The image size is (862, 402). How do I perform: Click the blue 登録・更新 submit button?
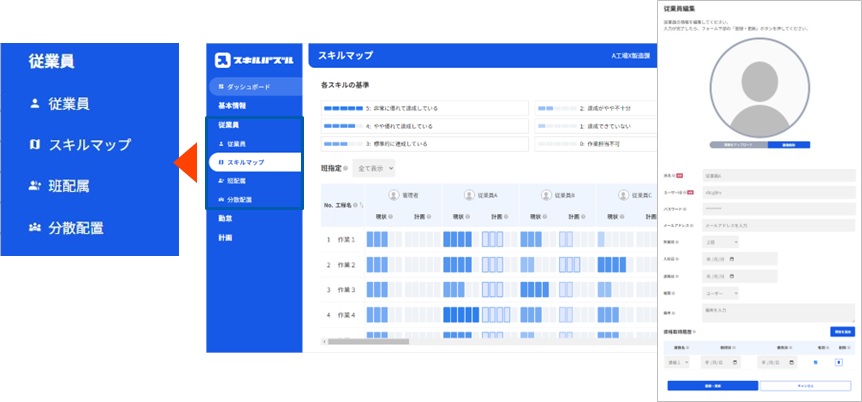(712, 386)
